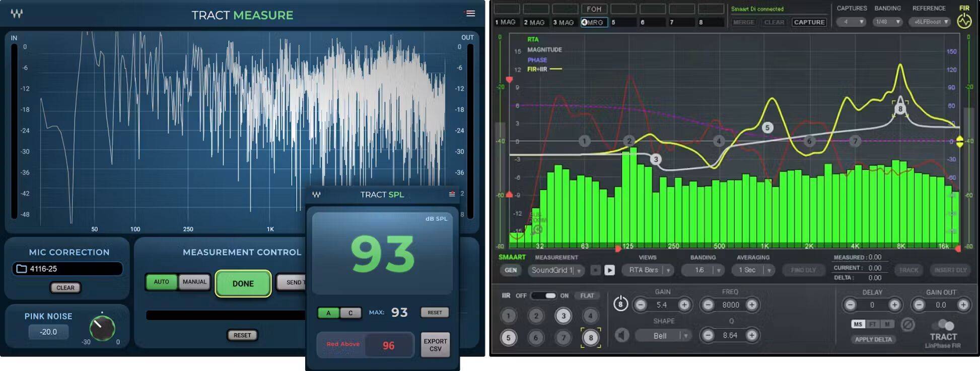Click the yellow output level fader handle
The image size is (980, 371).
click(x=960, y=142)
